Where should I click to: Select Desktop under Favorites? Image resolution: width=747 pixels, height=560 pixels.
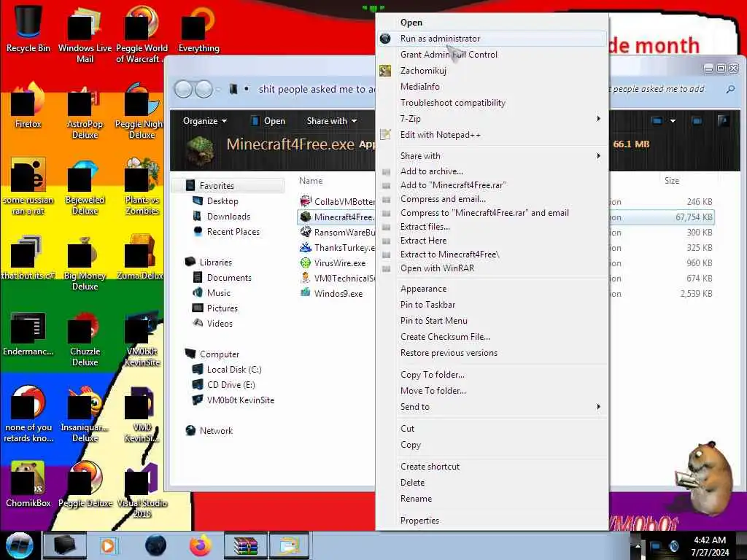(222, 201)
